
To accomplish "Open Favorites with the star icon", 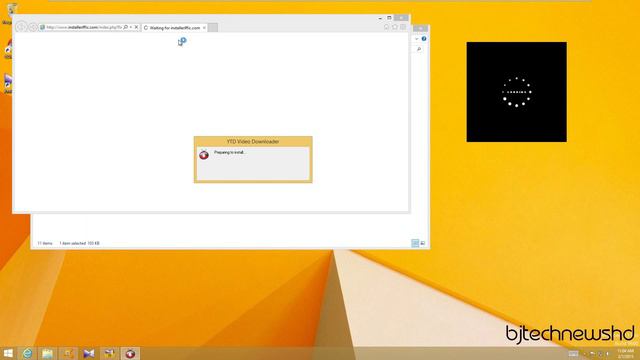I will pyautogui.click(x=395, y=27).
